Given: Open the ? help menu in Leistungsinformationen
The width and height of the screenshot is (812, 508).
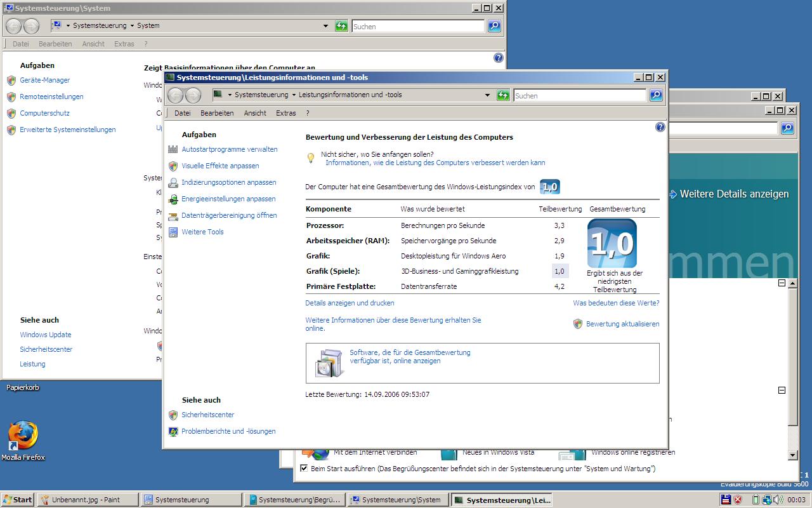Looking at the screenshot, I should click(x=308, y=113).
